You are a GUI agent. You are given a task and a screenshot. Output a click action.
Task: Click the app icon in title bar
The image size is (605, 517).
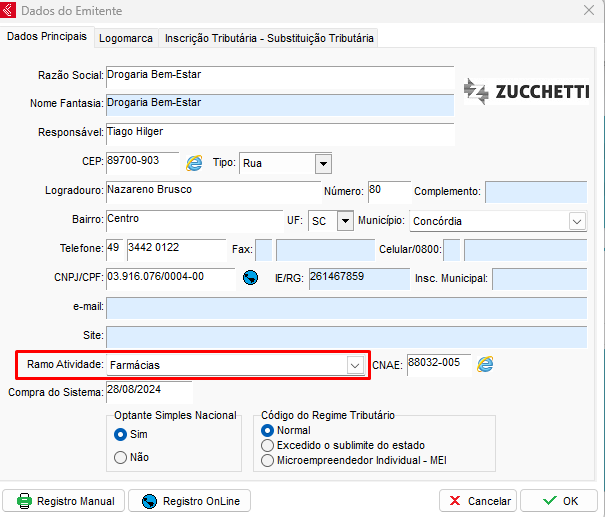click(10, 10)
